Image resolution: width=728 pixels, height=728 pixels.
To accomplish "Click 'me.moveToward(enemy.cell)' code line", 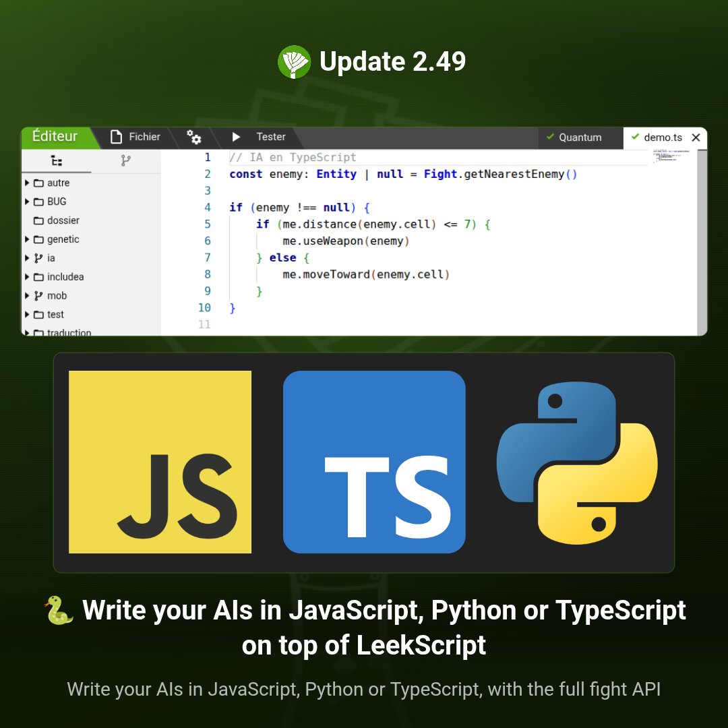I will (x=366, y=274).
